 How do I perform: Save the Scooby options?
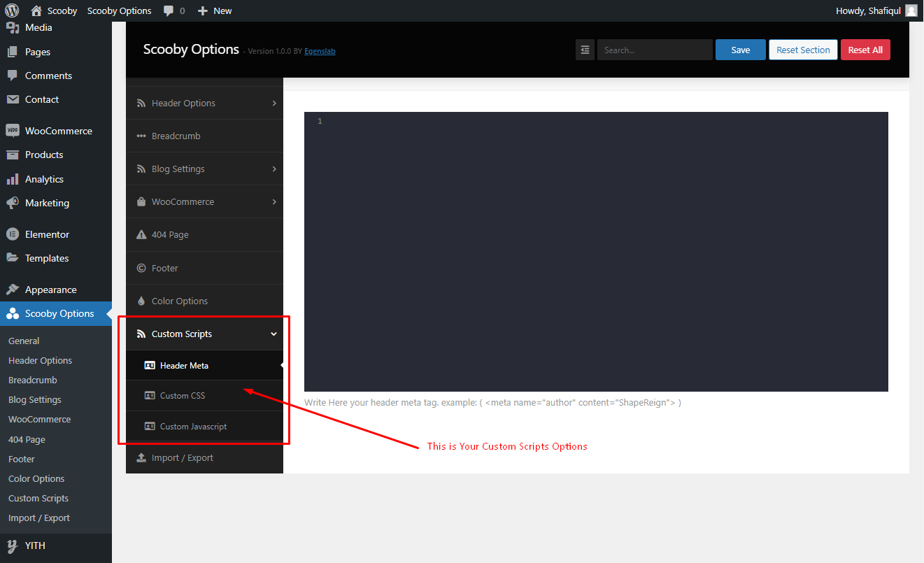click(x=741, y=50)
